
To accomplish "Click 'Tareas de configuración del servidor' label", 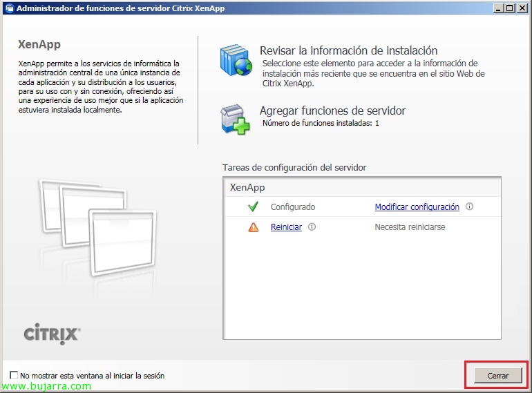I will (x=294, y=168).
